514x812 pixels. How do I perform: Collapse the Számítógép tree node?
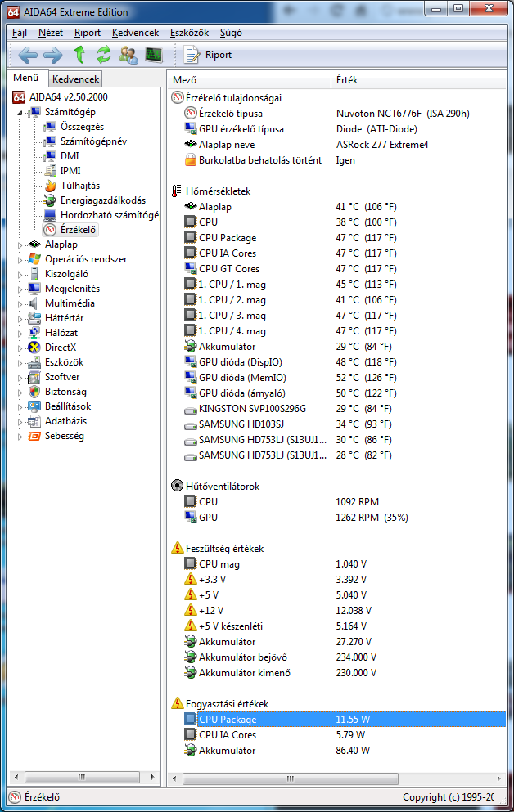(x=20, y=112)
